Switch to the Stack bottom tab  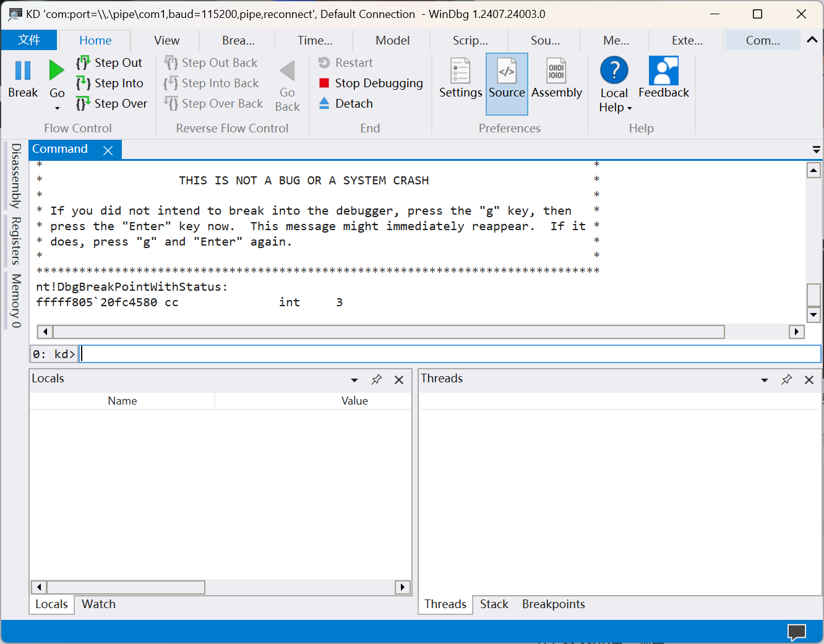[x=494, y=604]
